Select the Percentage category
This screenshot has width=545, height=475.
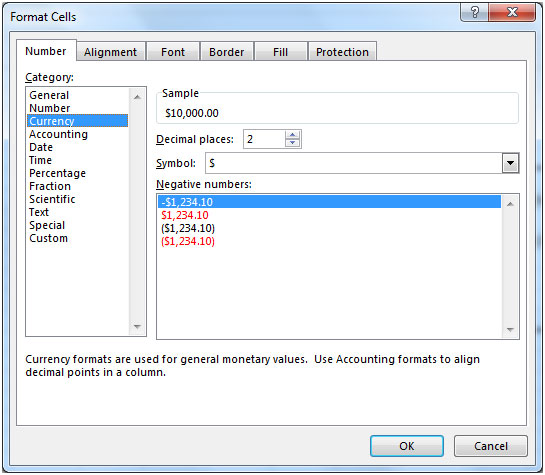coord(57,173)
